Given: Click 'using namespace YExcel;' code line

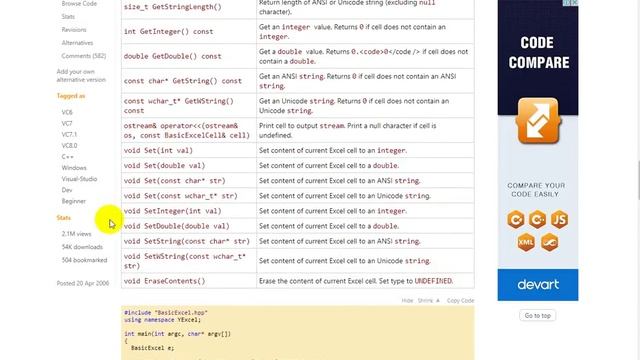Looking at the screenshot, I should pos(162,320).
